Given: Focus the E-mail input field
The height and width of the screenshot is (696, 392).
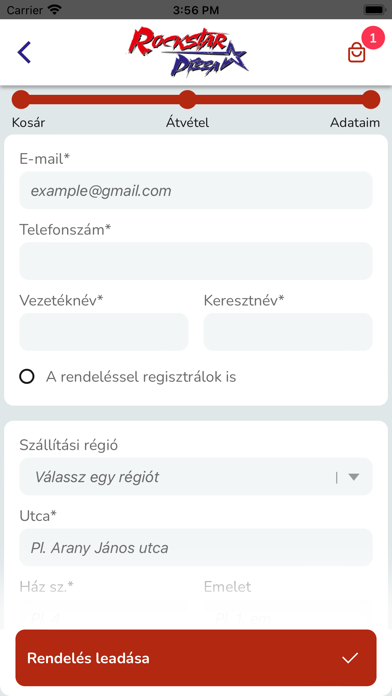Looking at the screenshot, I should (196, 190).
